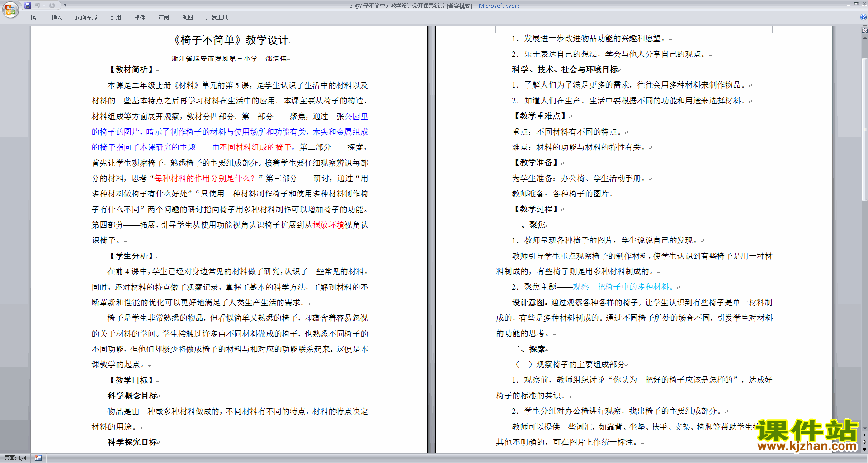
Task: Click the 一、聚焦 section heading
Action: pyautogui.click(x=528, y=225)
